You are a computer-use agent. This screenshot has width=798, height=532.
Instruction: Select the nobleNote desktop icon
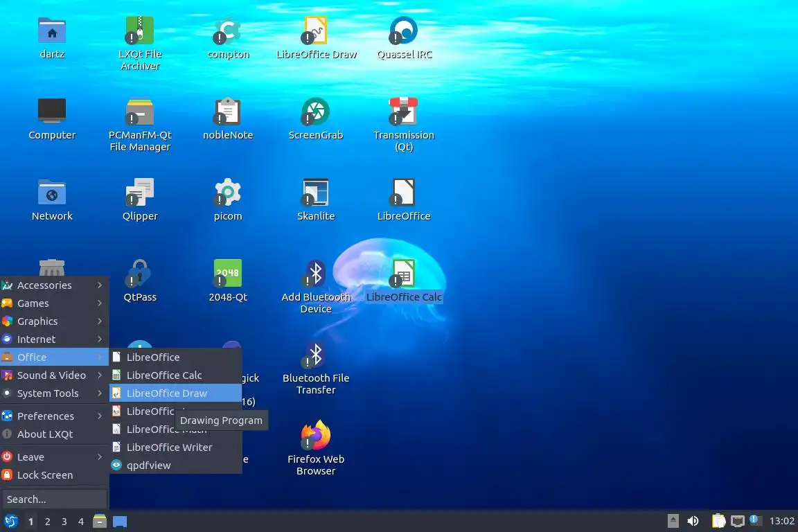tap(227, 111)
